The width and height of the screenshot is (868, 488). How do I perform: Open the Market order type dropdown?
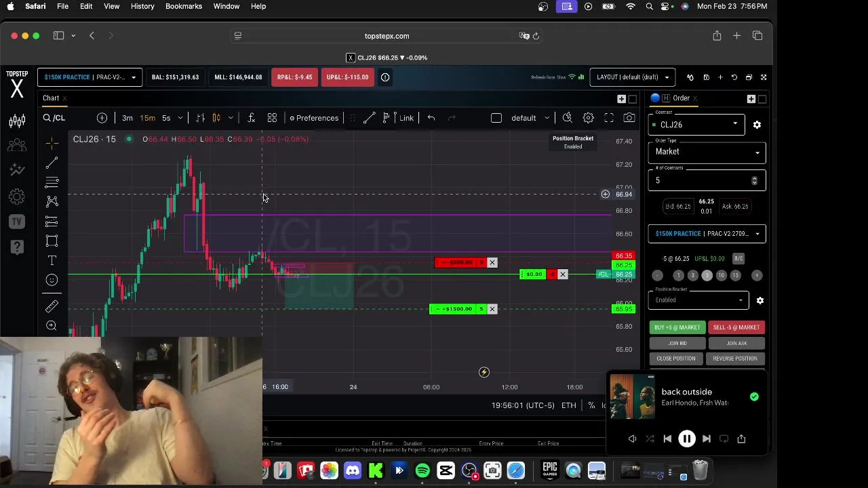707,152
